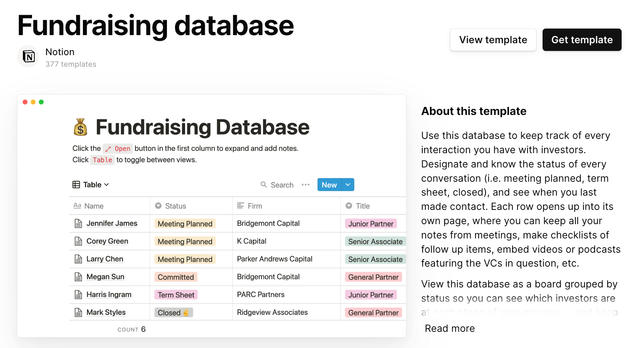Click the Title column header icon
The image size is (644, 348).
pyautogui.click(x=349, y=206)
